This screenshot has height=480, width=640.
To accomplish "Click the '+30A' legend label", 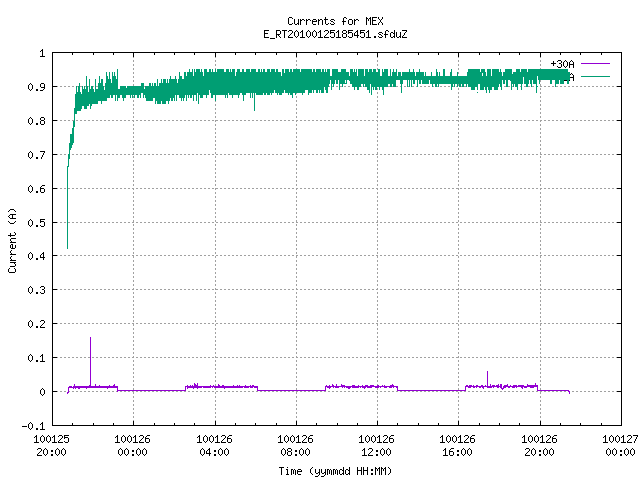I will click(562, 64).
